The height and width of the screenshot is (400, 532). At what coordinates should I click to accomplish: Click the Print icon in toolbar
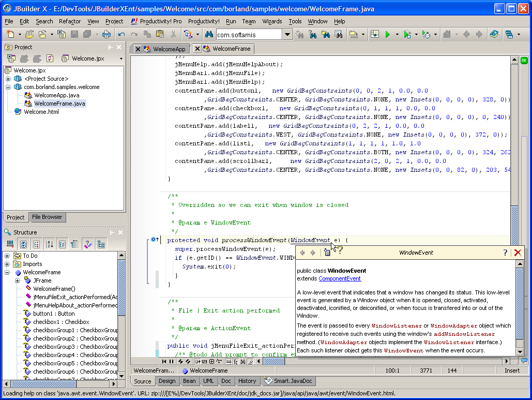click(106, 34)
